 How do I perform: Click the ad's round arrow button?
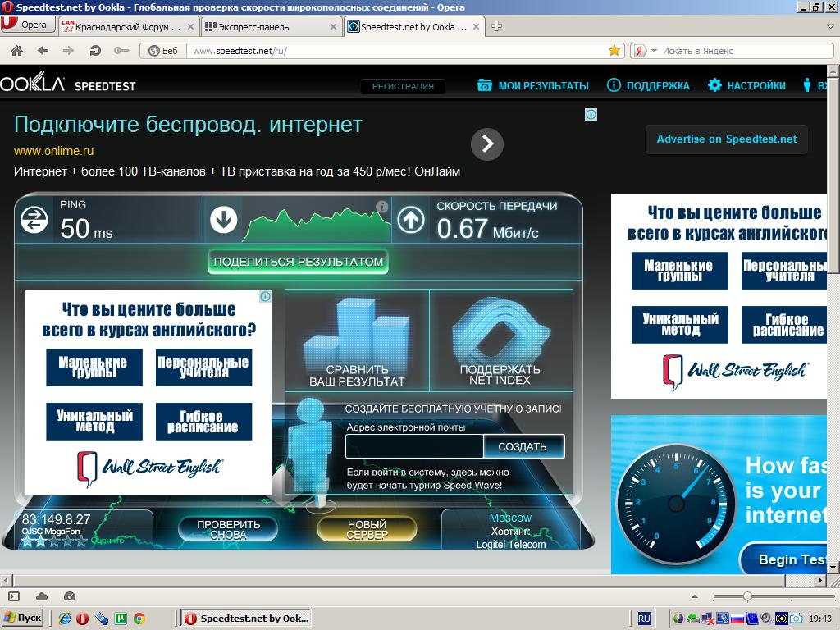(487, 144)
